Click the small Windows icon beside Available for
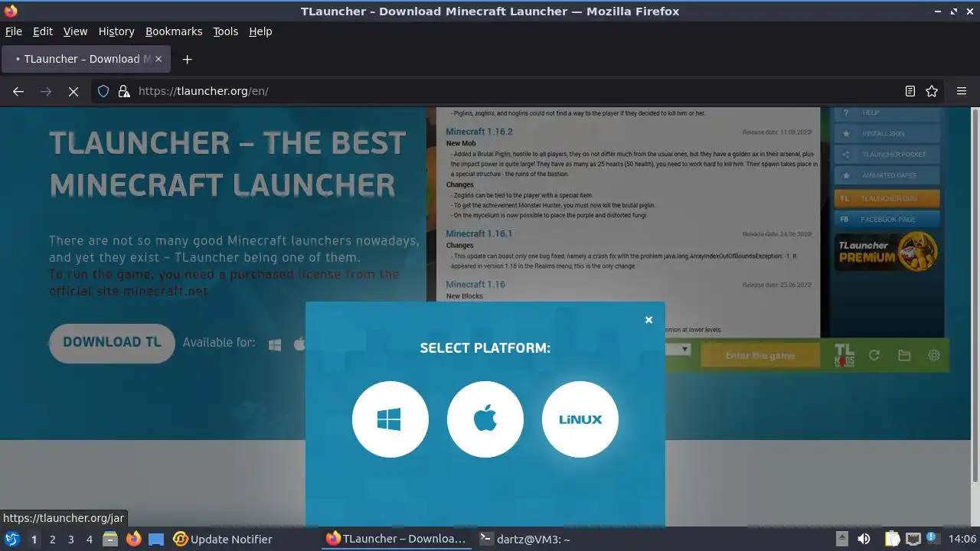The width and height of the screenshot is (980, 551). click(275, 344)
